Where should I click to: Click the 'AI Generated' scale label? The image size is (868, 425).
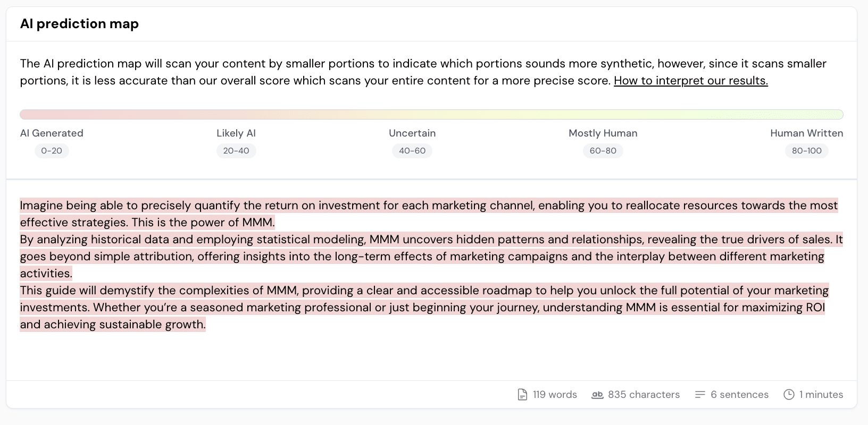(52, 133)
